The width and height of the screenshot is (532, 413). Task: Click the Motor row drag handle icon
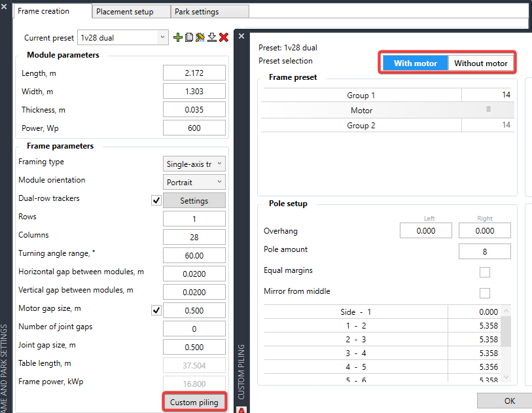point(488,110)
